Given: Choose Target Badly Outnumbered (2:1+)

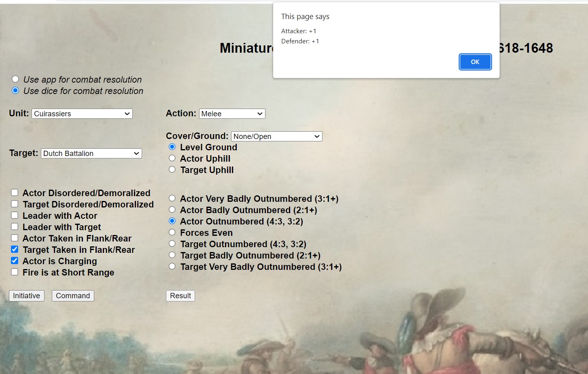Looking at the screenshot, I should point(172,255).
